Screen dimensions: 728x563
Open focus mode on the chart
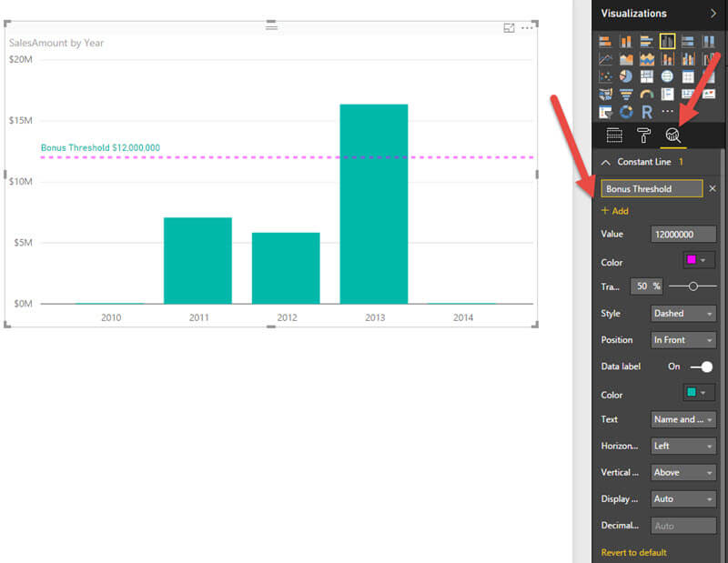pos(510,28)
